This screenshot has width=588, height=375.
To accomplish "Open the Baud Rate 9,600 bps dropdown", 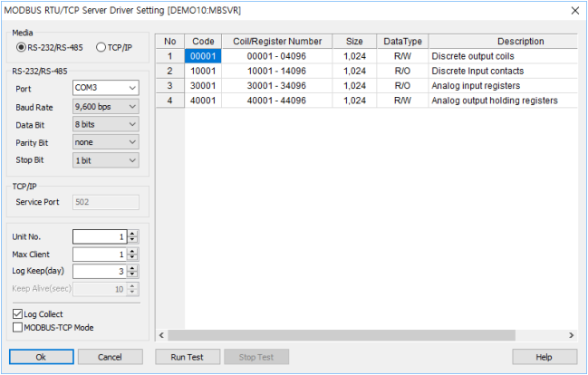I will tap(106, 107).
